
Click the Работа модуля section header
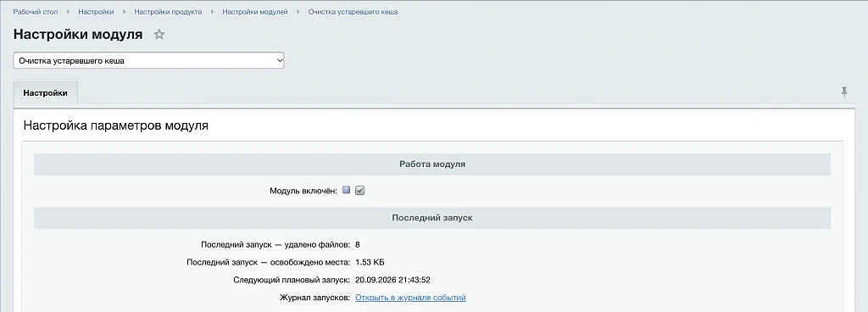pyautogui.click(x=431, y=164)
